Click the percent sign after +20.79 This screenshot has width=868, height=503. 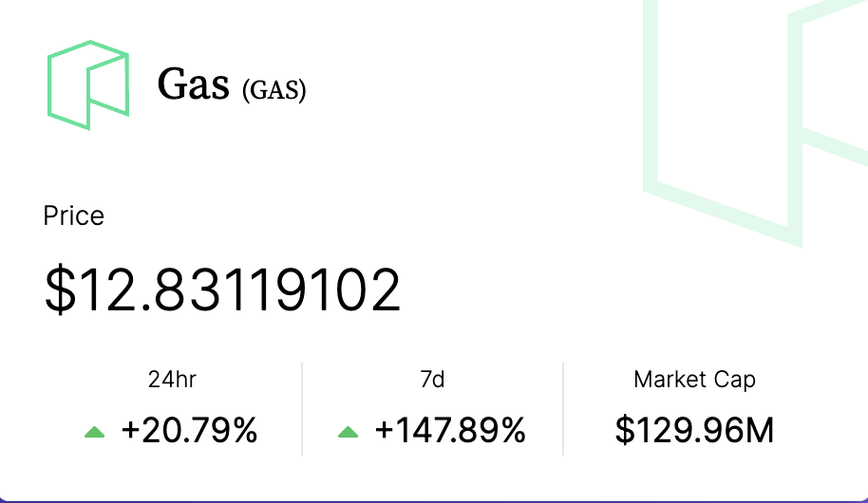click(243, 431)
